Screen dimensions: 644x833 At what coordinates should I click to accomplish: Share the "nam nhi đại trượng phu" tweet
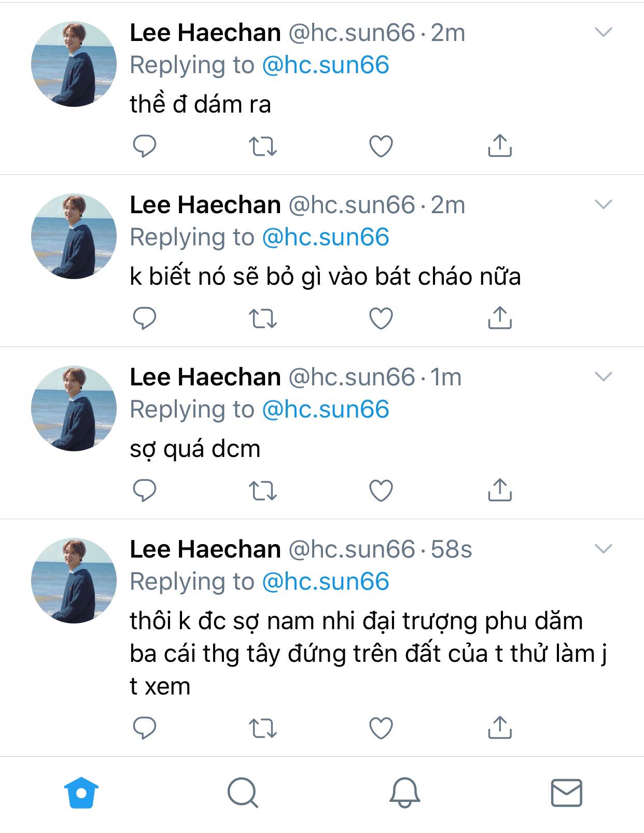pyautogui.click(x=499, y=727)
